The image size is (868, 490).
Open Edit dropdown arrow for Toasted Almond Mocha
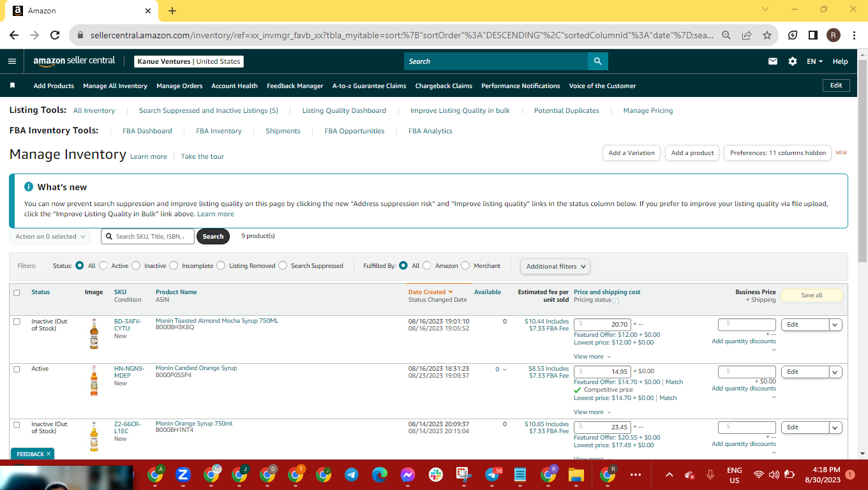point(835,325)
